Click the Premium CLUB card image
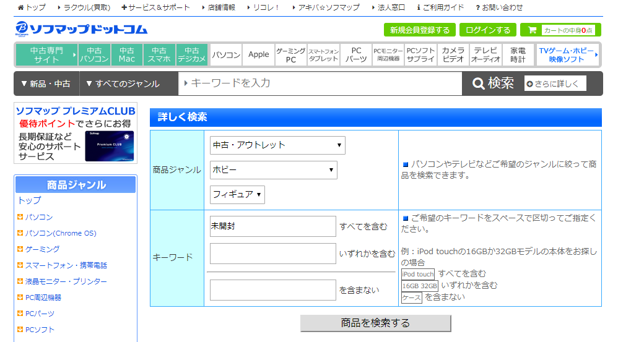This screenshot has height=342, width=644. pos(109,146)
